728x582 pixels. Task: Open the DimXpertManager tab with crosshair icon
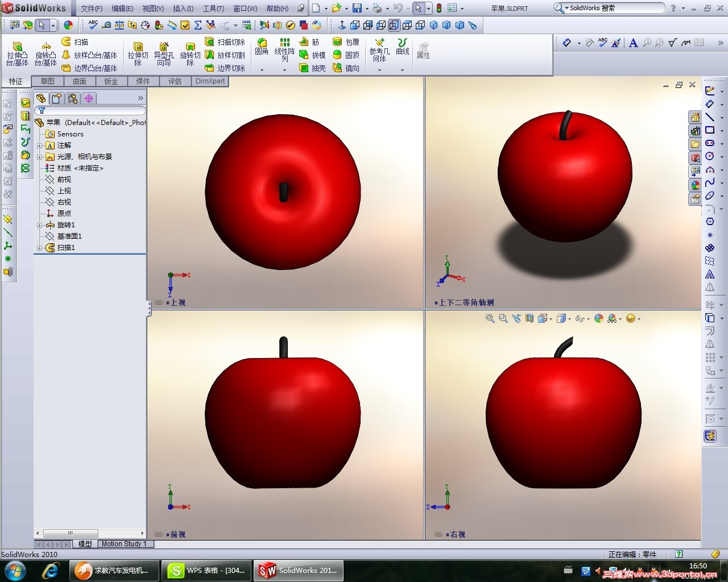89,98
